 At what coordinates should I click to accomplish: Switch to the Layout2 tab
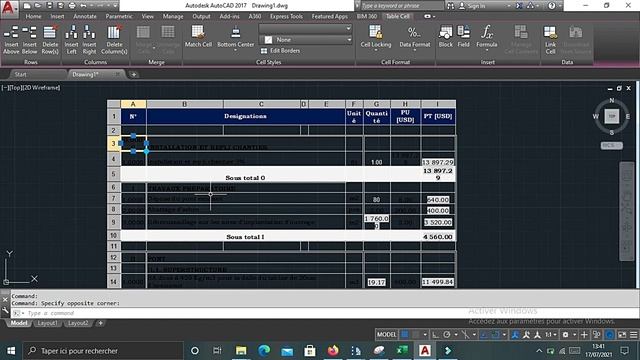tap(78, 323)
